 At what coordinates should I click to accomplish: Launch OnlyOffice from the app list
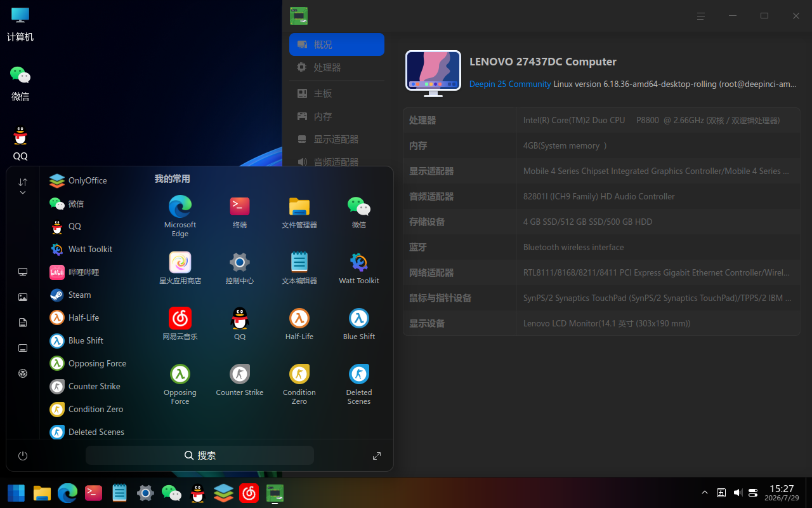(88, 180)
